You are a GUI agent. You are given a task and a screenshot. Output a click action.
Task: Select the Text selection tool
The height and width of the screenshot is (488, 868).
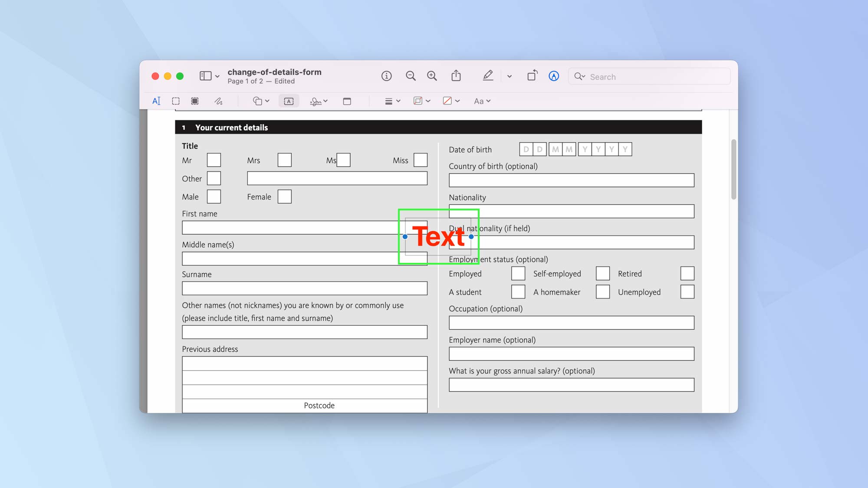click(x=156, y=101)
